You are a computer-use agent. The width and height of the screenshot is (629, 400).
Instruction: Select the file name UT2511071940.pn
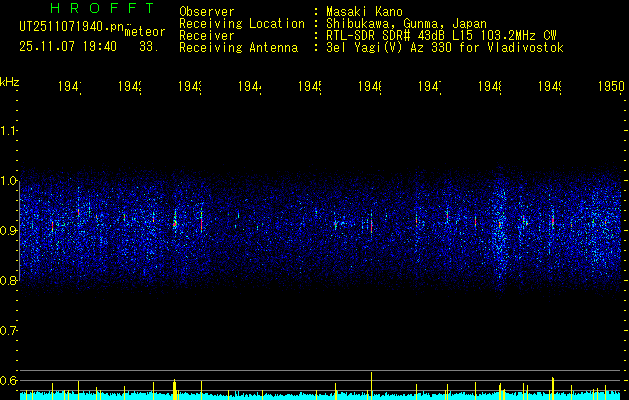(x=72, y=27)
